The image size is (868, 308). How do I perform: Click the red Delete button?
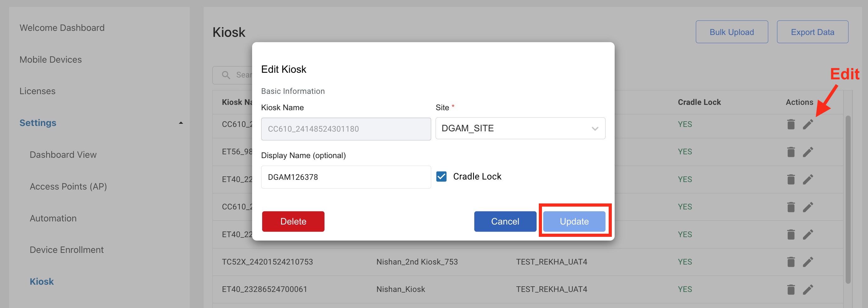pos(293,221)
